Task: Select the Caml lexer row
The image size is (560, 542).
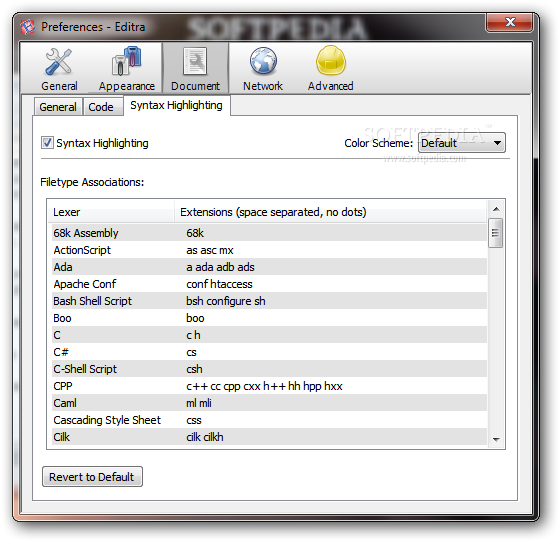Action: coord(269,403)
